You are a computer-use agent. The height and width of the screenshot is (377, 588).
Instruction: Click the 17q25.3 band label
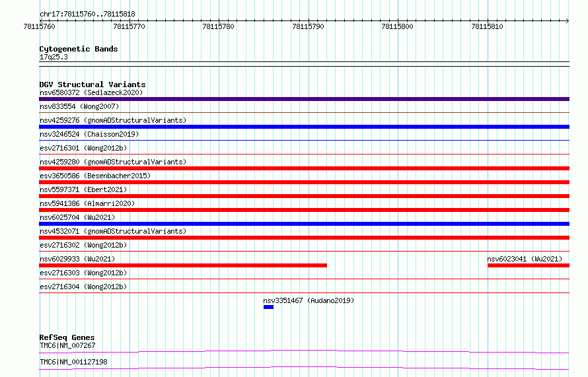pyautogui.click(x=54, y=57)
